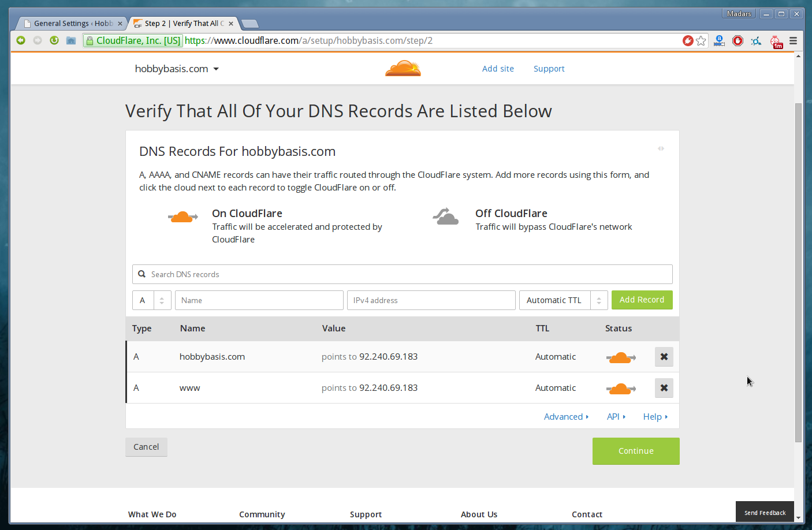Open the record type A dropdown

[x=152, y=300]
